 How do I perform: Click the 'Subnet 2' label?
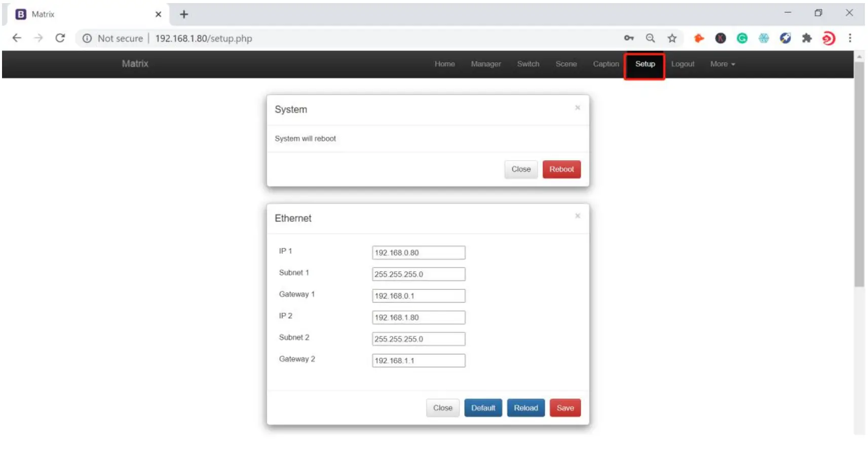pos(294,337)
